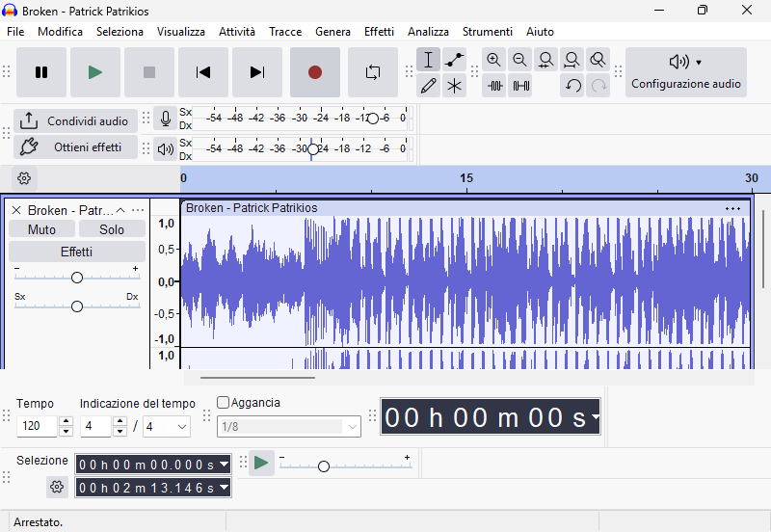Click the horizontal scrollbar thumb
This screenshot has height=532, width=771.
click(x=257, y=378)
